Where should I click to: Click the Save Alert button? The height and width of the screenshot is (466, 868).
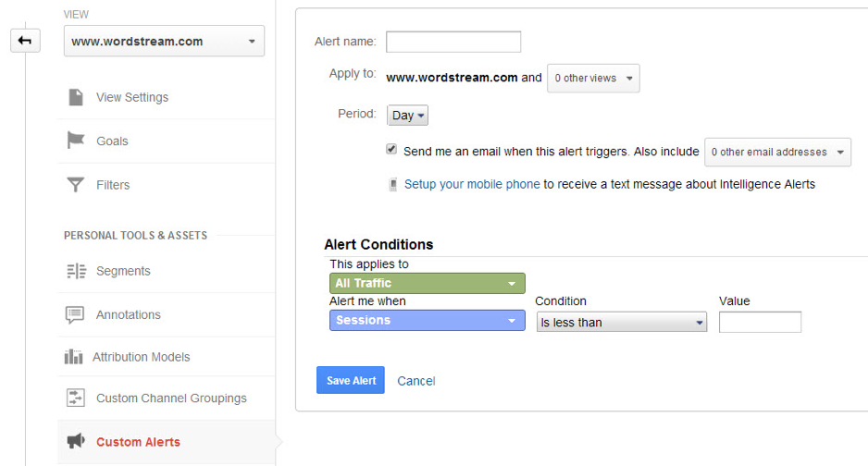pyautogui.click(x=351, y=380)
